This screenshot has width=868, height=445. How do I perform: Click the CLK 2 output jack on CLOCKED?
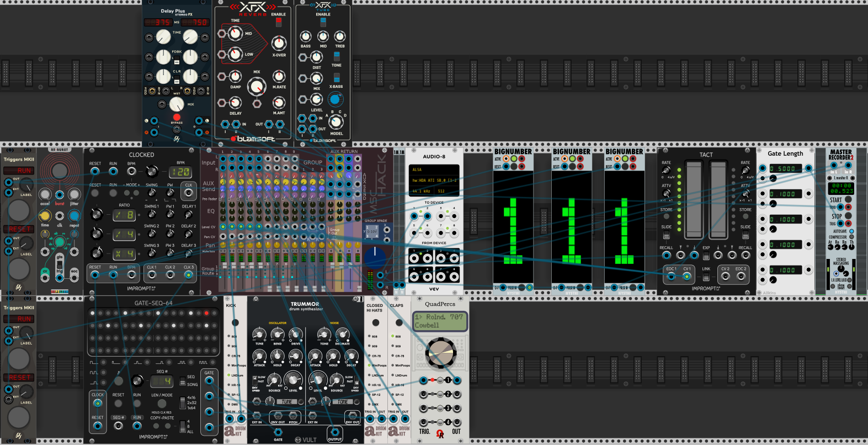170,274
